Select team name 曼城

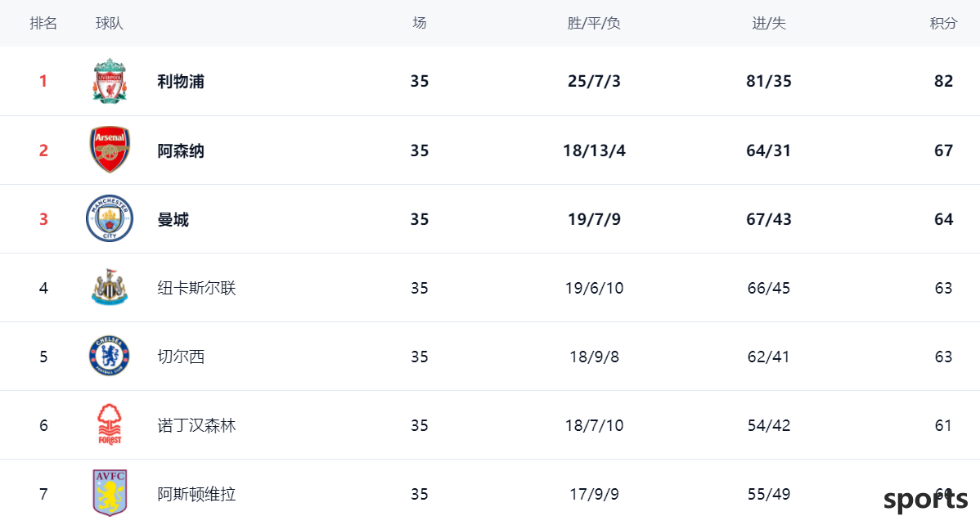tap(173, 219)
